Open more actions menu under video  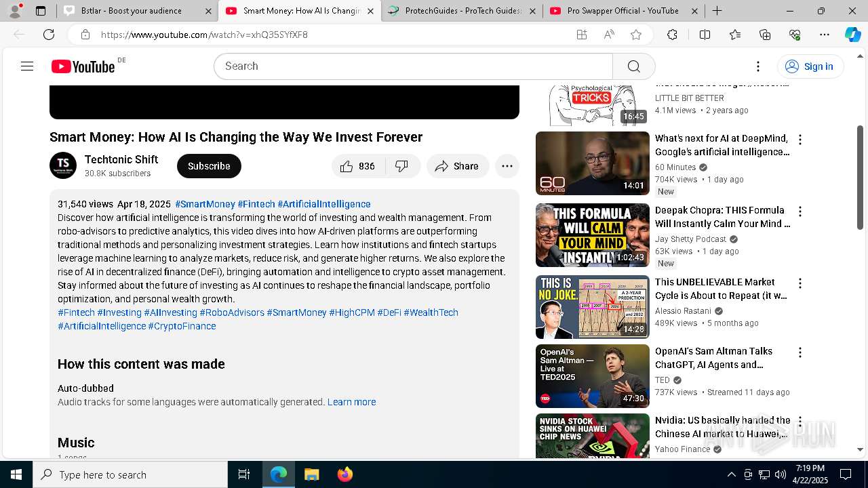(507, 166)
